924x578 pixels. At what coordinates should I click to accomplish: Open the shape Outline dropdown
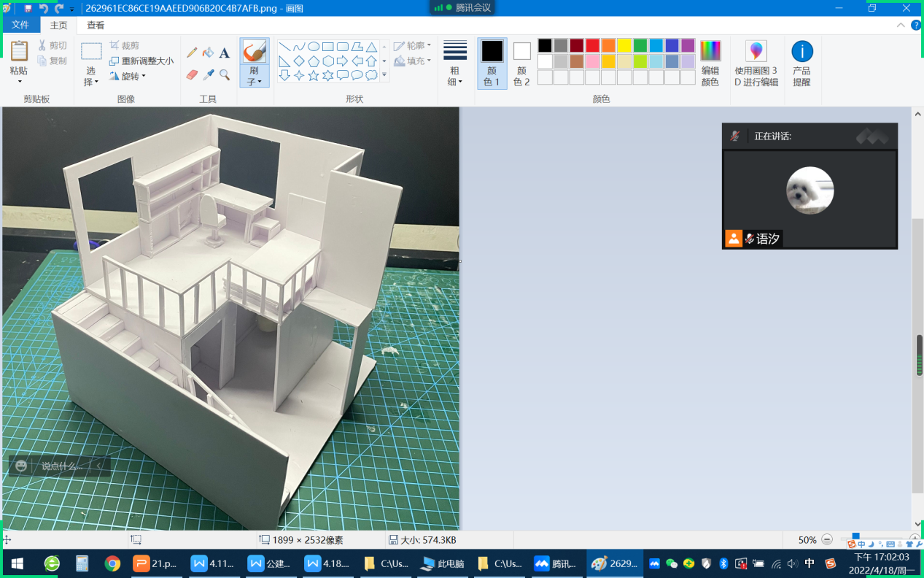point(412,46)
